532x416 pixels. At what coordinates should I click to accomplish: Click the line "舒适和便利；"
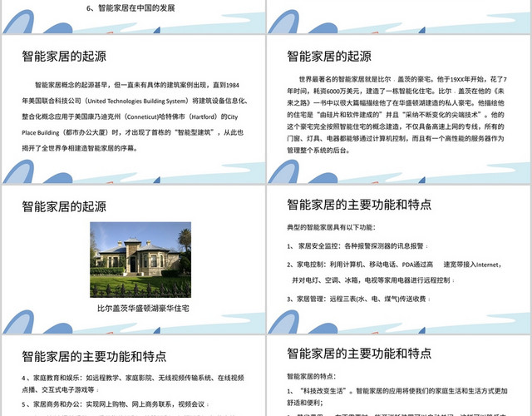tap(305, 403)
